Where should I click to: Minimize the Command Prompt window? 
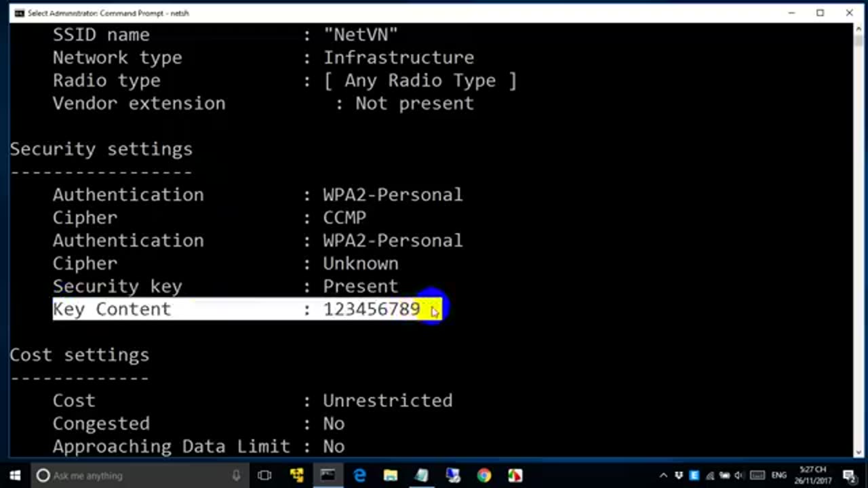pos(791,13)
